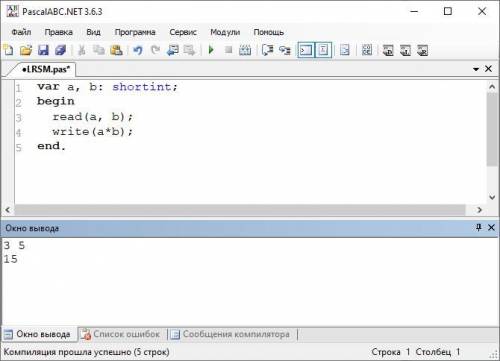Save all files from the toolbar
The width and height of the screenshot is (500, 361).
click(61, 50)
